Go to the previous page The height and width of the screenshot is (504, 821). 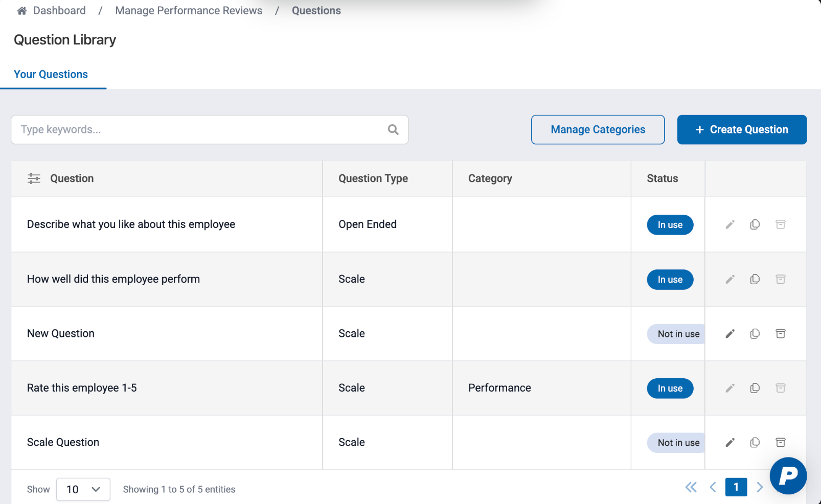713,487
